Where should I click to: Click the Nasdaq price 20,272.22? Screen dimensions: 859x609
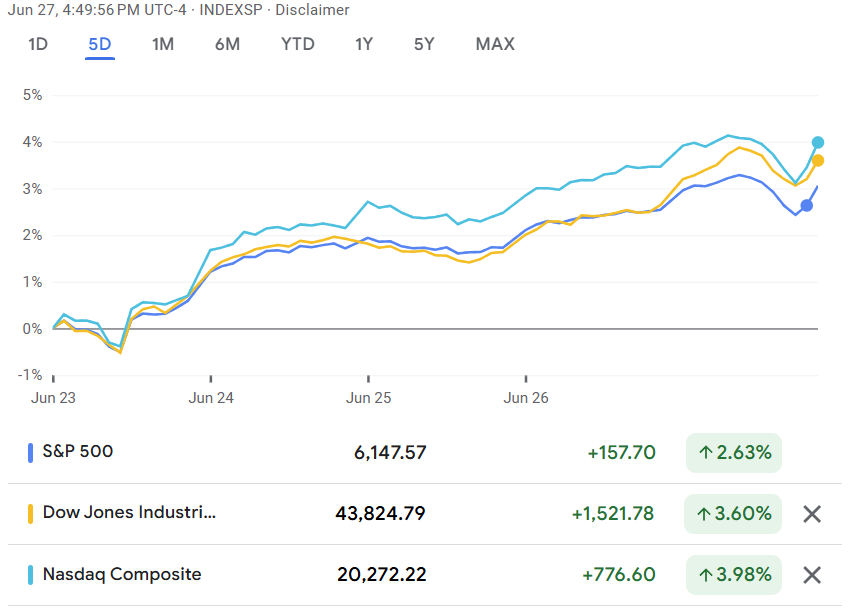382,574
